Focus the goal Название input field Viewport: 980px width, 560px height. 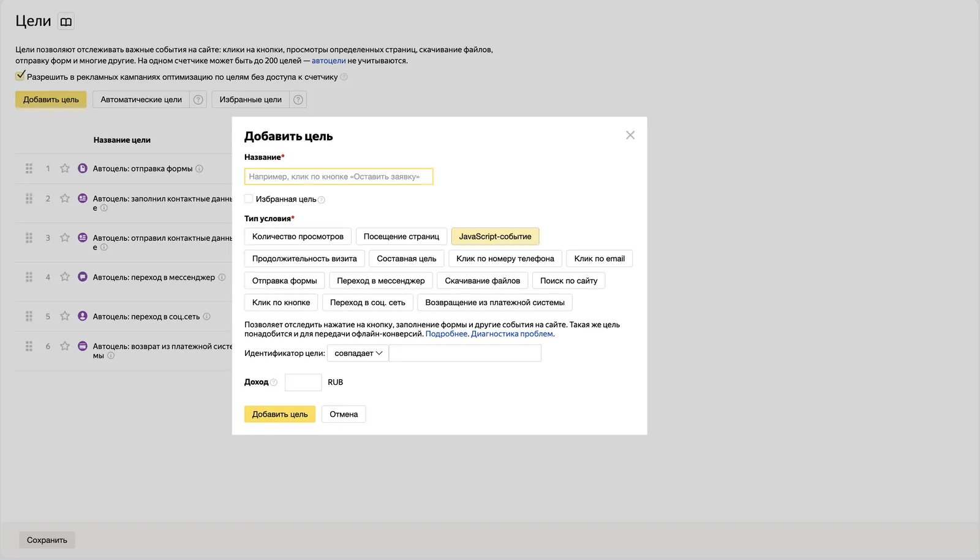(x=339, y=176)
